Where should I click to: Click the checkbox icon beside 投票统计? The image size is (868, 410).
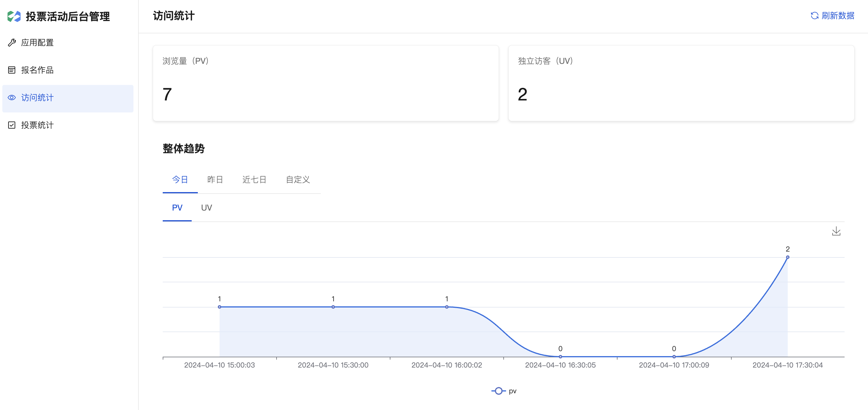tap(12, 125)
